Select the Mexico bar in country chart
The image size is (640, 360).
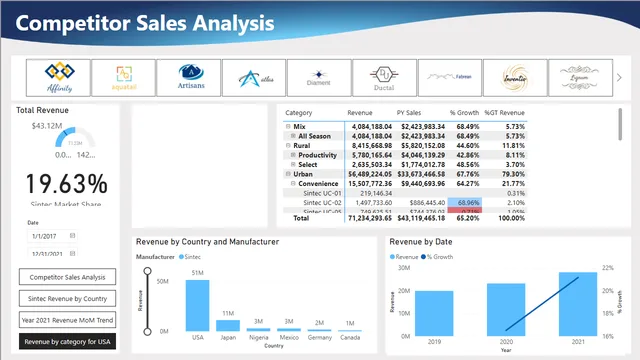(289, 329)
